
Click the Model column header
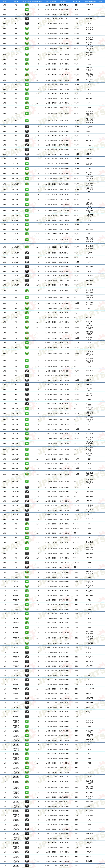16,1
